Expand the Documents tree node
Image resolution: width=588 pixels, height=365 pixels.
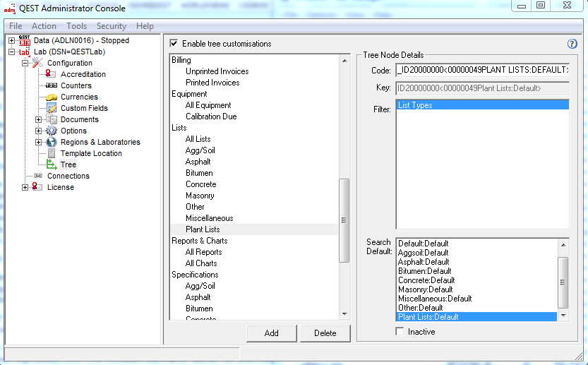coord(38,119)
